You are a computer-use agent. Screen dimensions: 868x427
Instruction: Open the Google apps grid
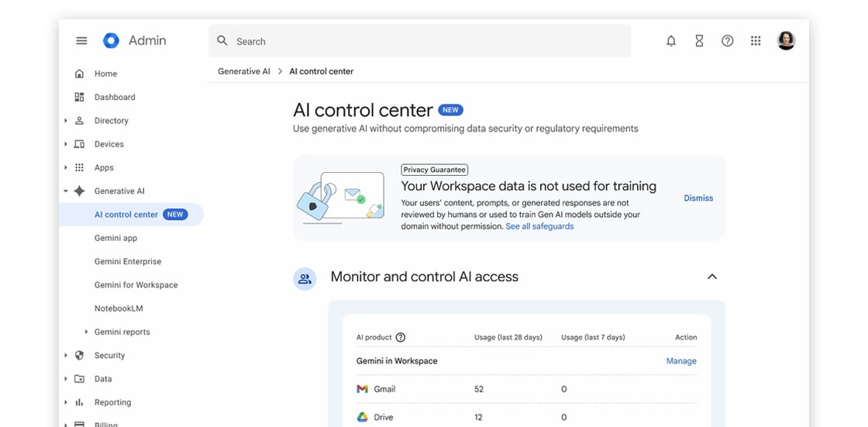point(756,40)
